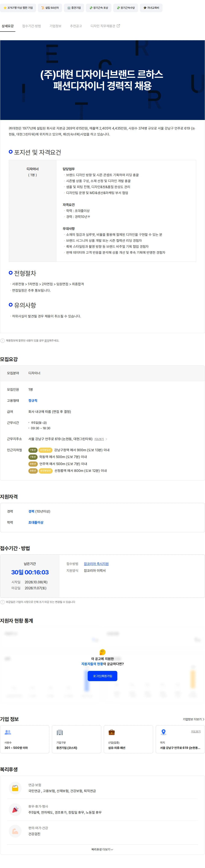
Task: Click the recruitment banner image
Action: click(102, 80)
